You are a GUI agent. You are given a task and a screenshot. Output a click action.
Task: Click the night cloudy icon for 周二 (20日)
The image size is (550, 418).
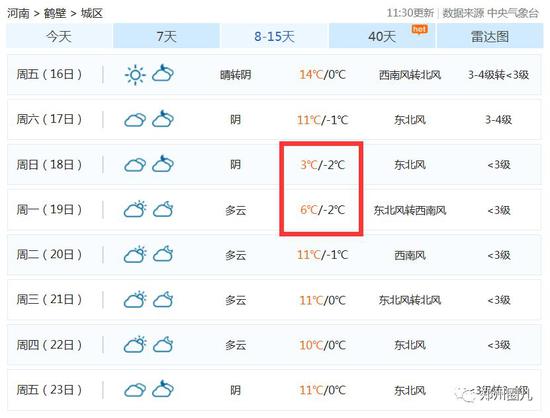pyautogui.click(x=163, y=254)
